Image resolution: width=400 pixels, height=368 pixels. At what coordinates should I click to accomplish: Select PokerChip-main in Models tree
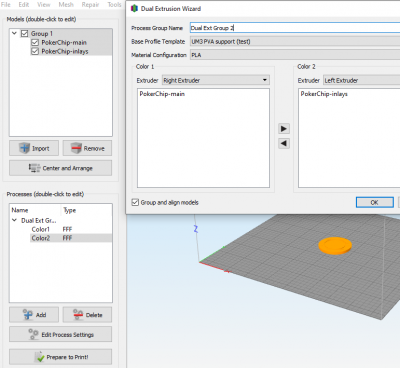[x=64, y=42]
